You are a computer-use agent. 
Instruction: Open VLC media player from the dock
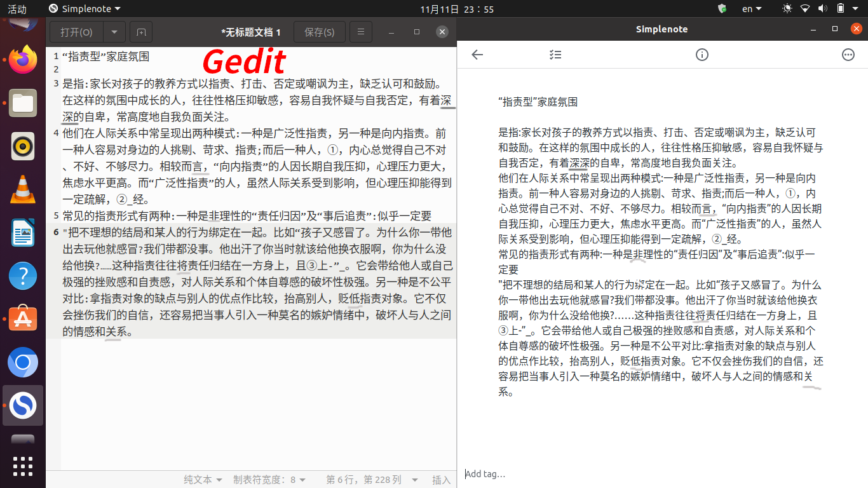22,189
